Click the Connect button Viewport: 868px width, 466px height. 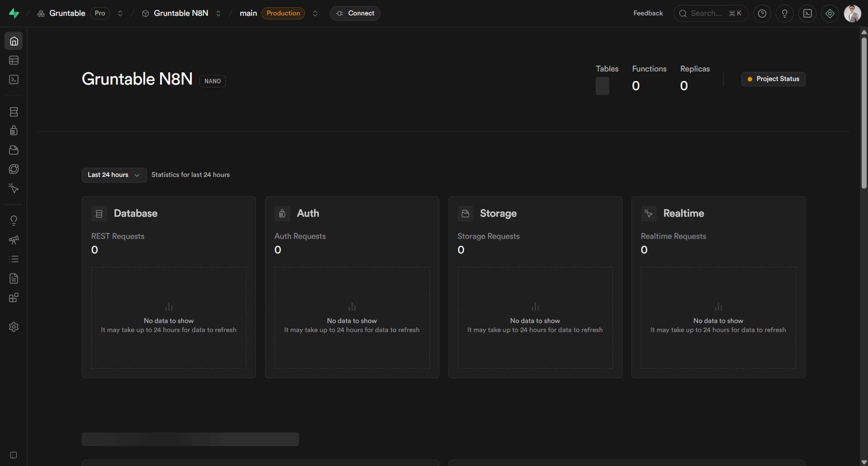tap(355, 14)
